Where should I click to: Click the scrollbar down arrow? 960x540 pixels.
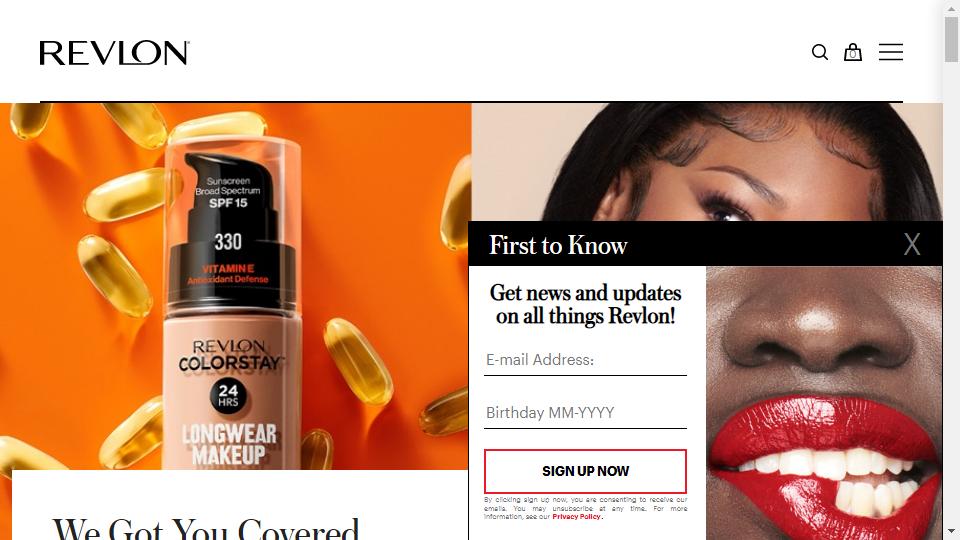click(951, 531)
